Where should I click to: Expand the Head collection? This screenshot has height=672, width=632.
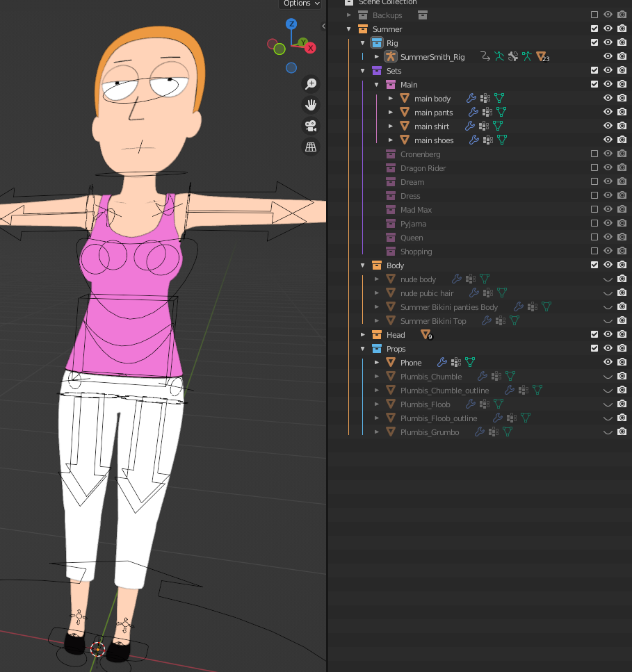[363, 335]
